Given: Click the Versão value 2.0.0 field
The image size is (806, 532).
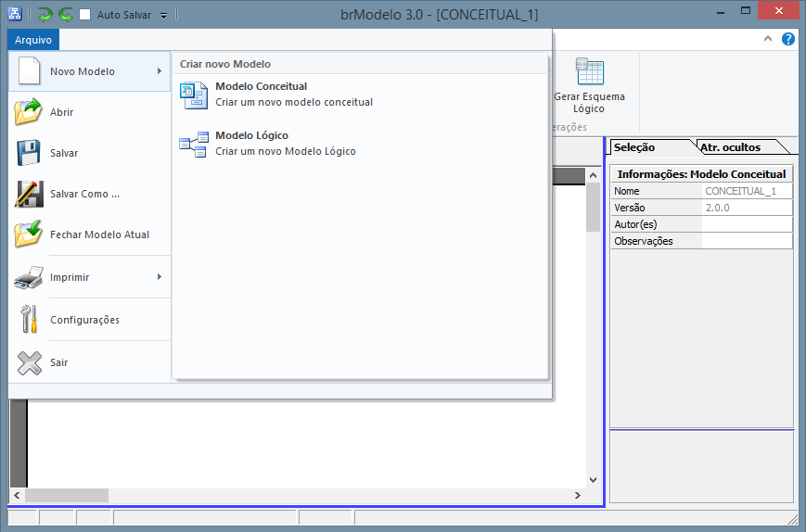Looking at the screenshot, I should (747, 208).
